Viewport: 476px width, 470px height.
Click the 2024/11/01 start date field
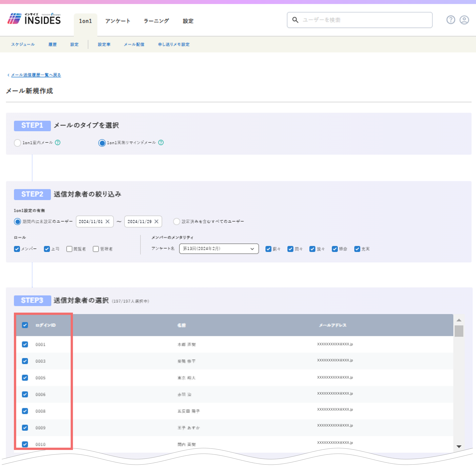[x=95, y=221]
